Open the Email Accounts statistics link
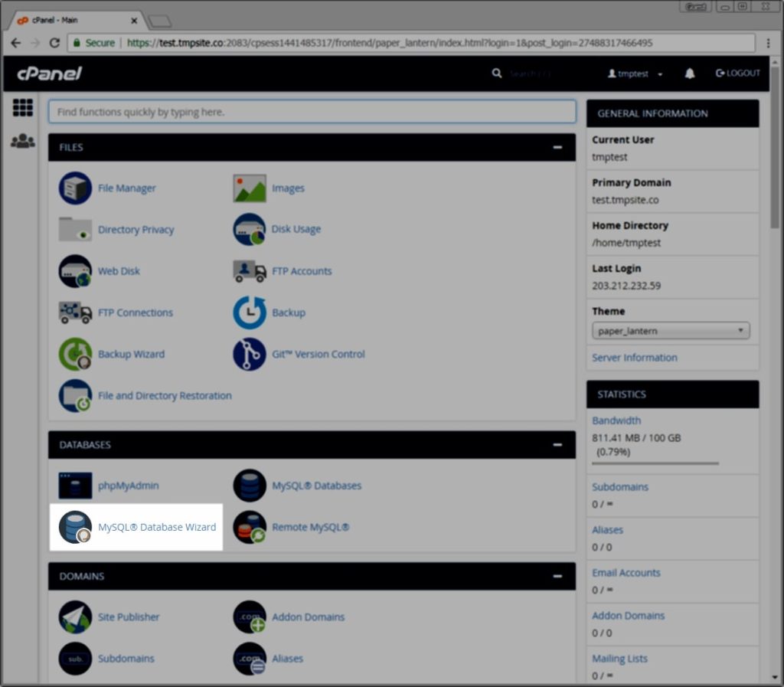 [x=626, y=573]
